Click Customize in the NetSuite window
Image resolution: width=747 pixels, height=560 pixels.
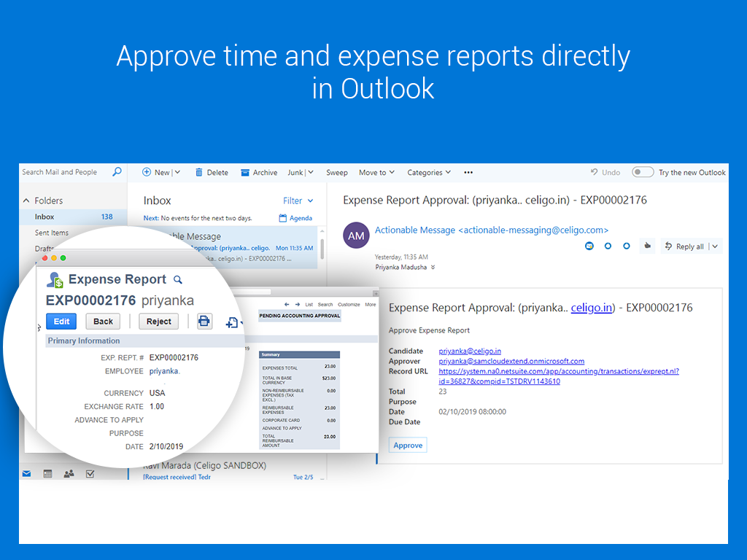click(x=349, y=304)
